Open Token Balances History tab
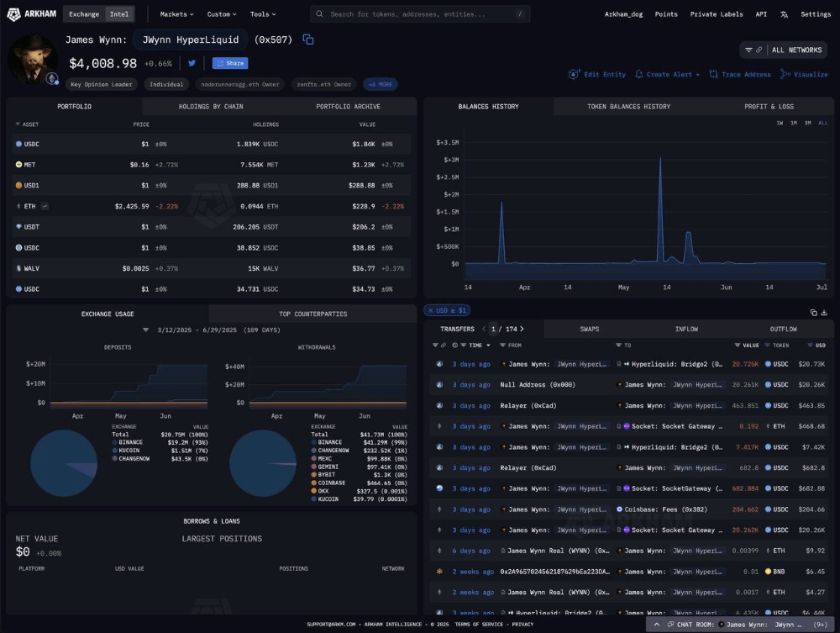Viewport: 840px width, 633px height. coord(629,107)
